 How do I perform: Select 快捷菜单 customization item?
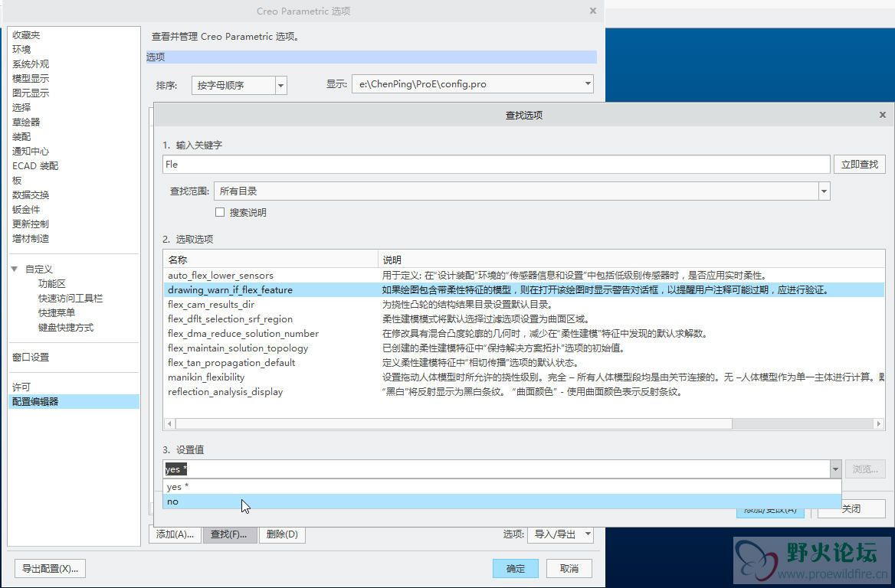(57, 312)
